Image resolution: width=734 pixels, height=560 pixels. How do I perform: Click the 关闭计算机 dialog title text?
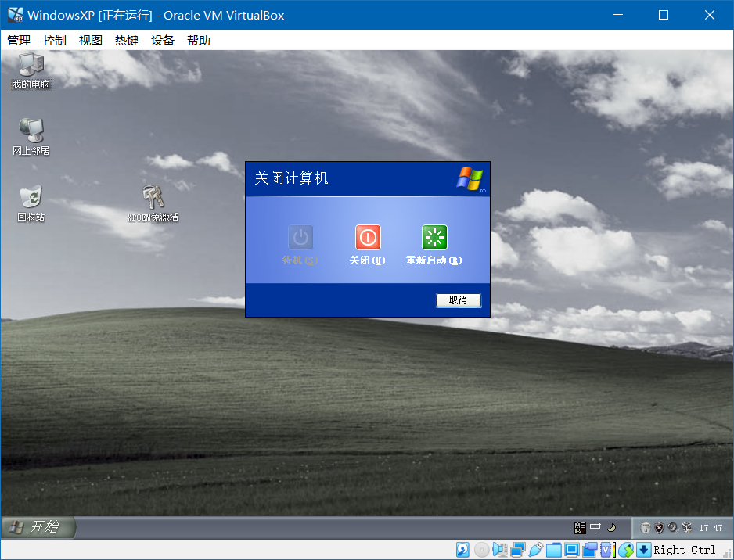[x=291, y=178]
